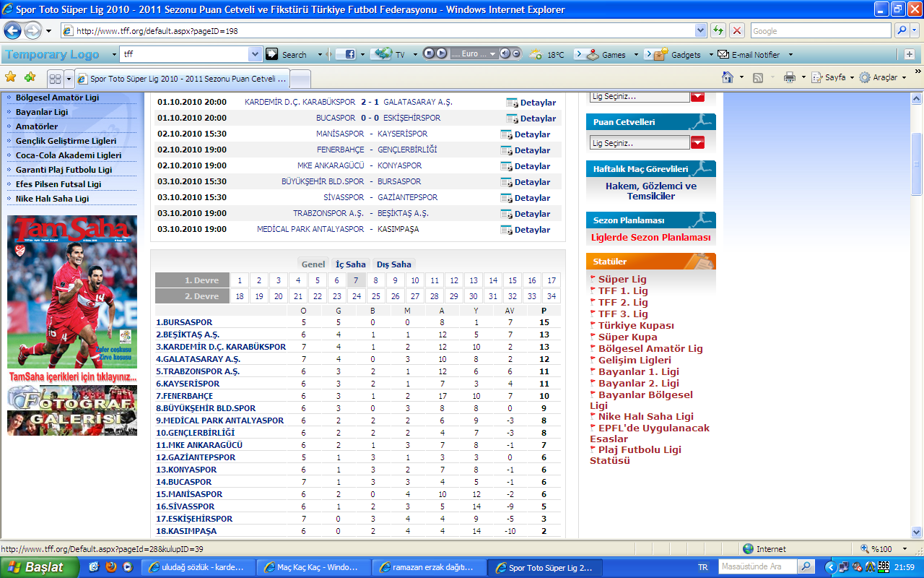Open 7.FENERBAHÇE team link
The width and height of the screenshot is (924, 578).
(x=184, y=396)
